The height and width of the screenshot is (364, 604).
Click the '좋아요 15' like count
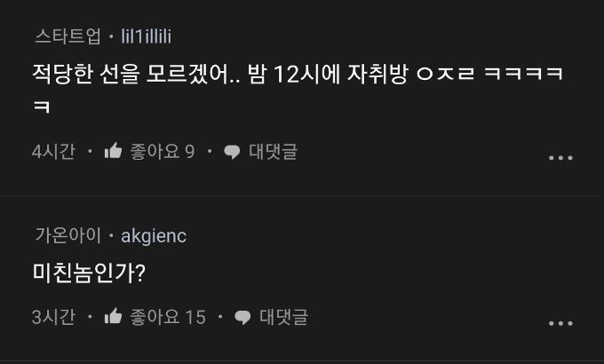(168, 317)
